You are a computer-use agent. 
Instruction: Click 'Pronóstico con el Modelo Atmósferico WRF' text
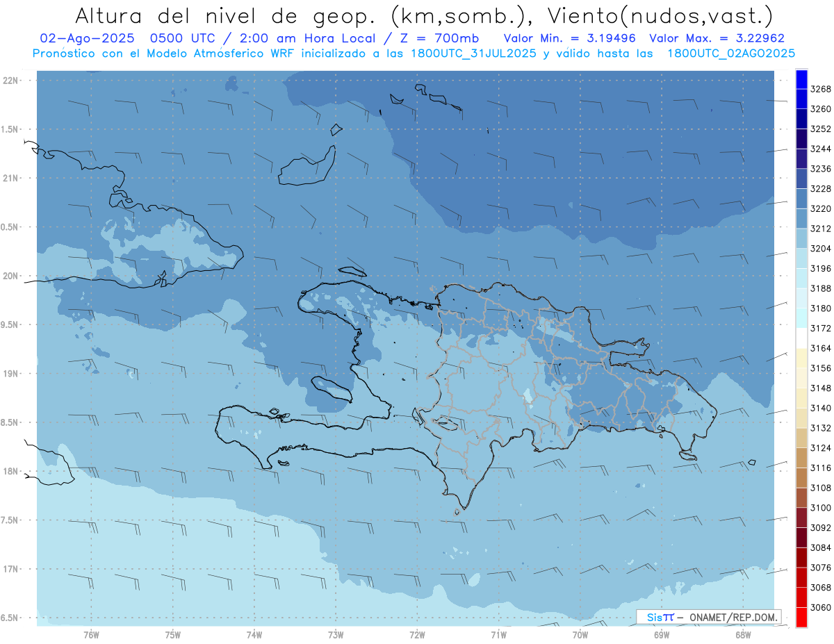pyautogui.click(x=165, y=53)
